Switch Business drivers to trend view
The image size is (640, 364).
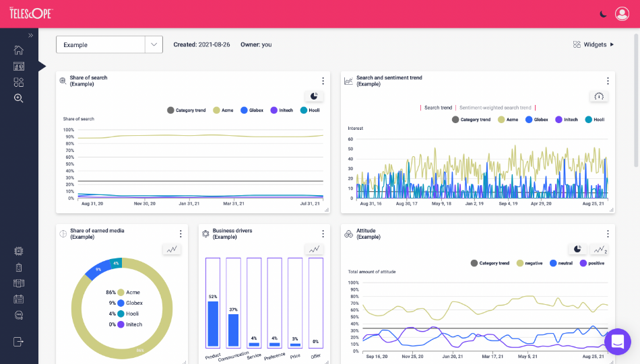(x=314, y=249)
